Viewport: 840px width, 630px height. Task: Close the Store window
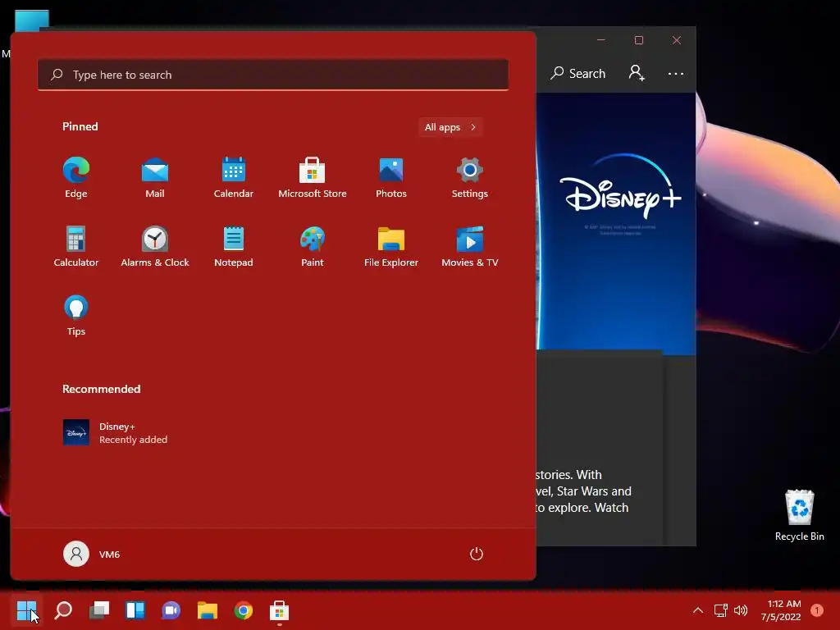tap(677, 40)
